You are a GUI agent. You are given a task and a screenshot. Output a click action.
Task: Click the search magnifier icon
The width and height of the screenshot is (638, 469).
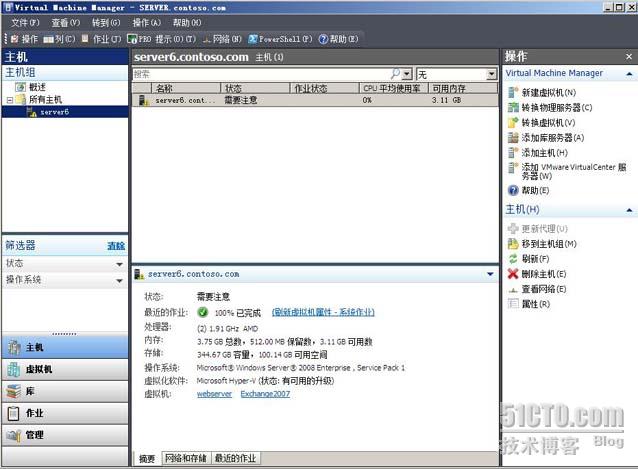point(395,74)
